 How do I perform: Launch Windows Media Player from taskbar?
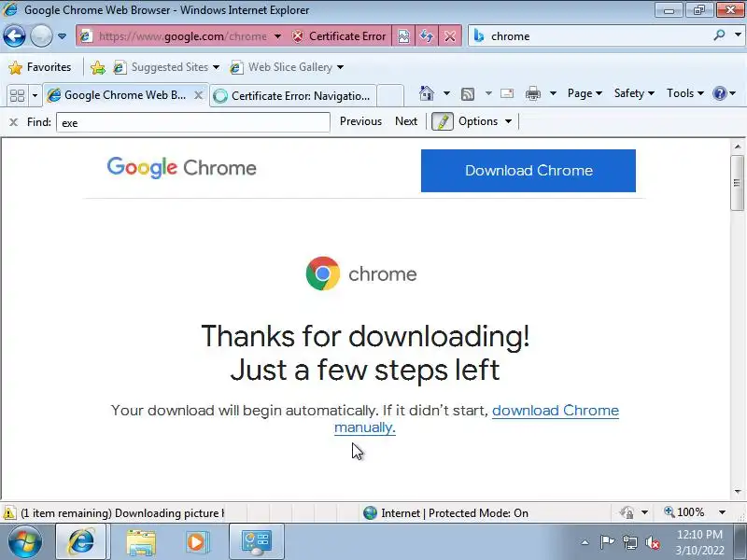point(196,542)
